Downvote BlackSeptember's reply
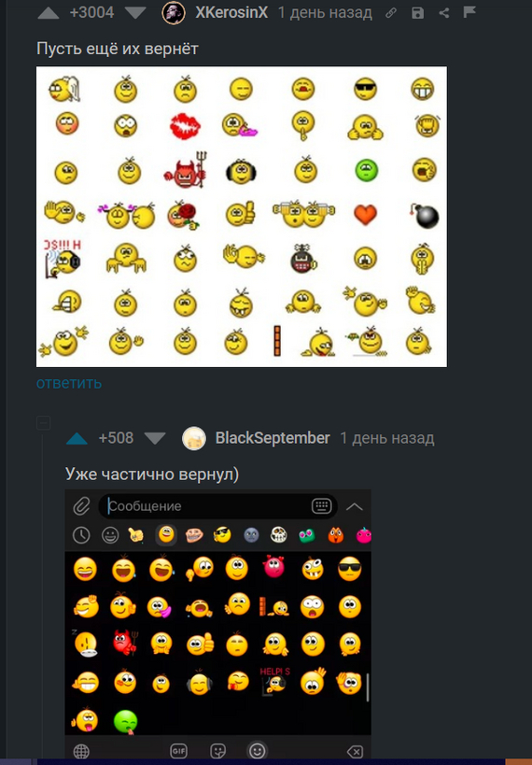 pos(155,439)
